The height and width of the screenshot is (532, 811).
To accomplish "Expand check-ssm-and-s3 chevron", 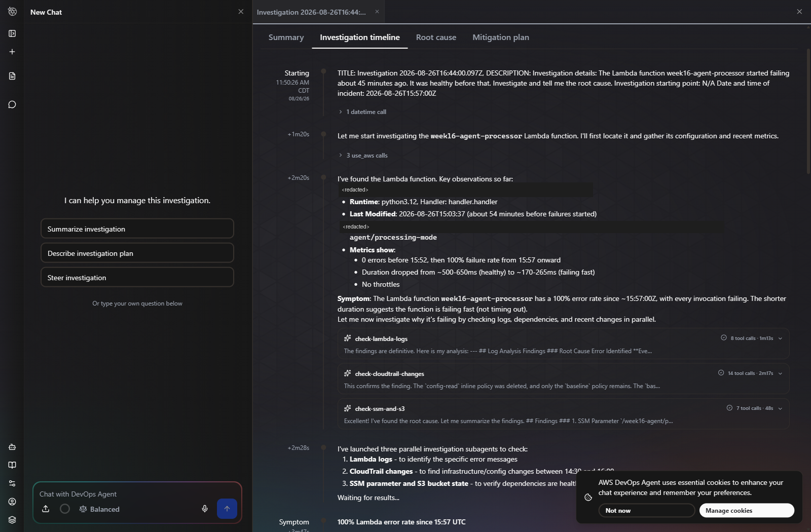I will [x=780, y=408].
